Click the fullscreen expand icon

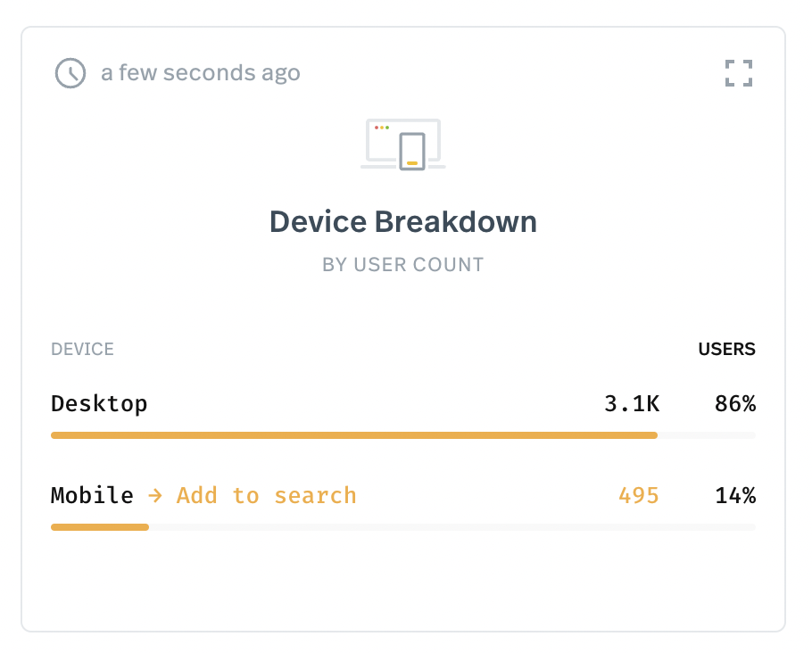[739, 73]
